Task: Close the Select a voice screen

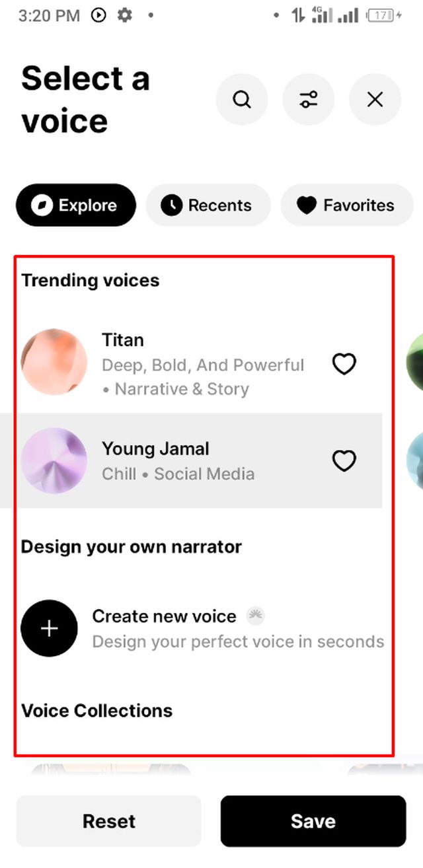Action: click(x=375, y=100)
